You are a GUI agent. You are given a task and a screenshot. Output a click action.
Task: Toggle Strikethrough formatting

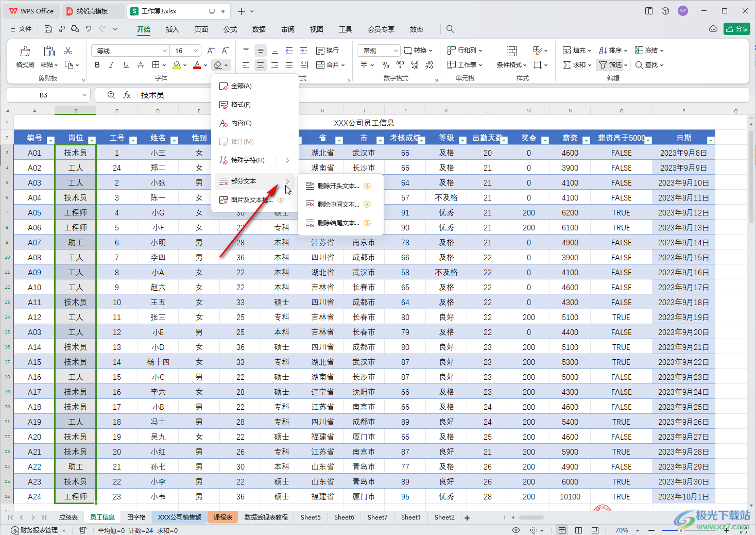coord(140,65)
